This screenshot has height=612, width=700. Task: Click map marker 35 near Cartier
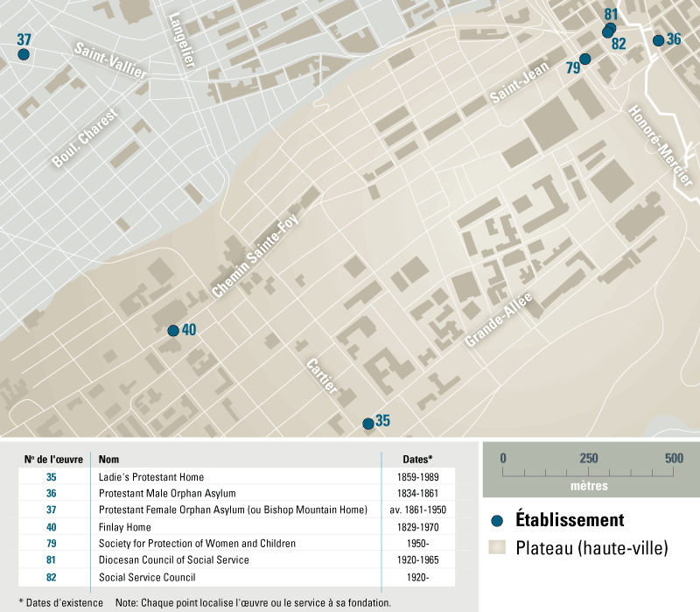(x=367, y=424)
